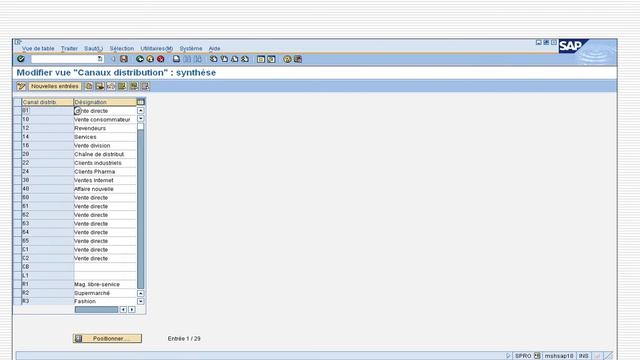Image resolution: width=640 pixels, height=360 pixels.
Task: Click the Print icon in toolbar
Action: 176,59
